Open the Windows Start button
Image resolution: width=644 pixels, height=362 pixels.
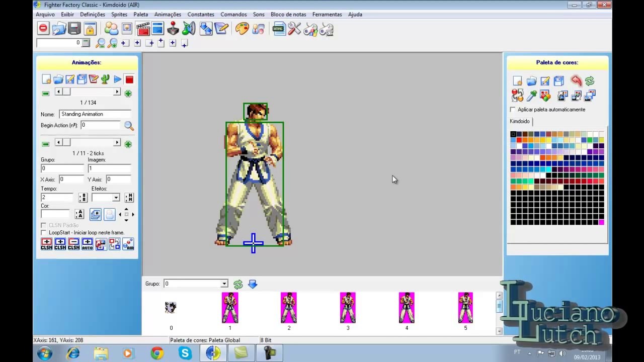(x=44, y=353)
